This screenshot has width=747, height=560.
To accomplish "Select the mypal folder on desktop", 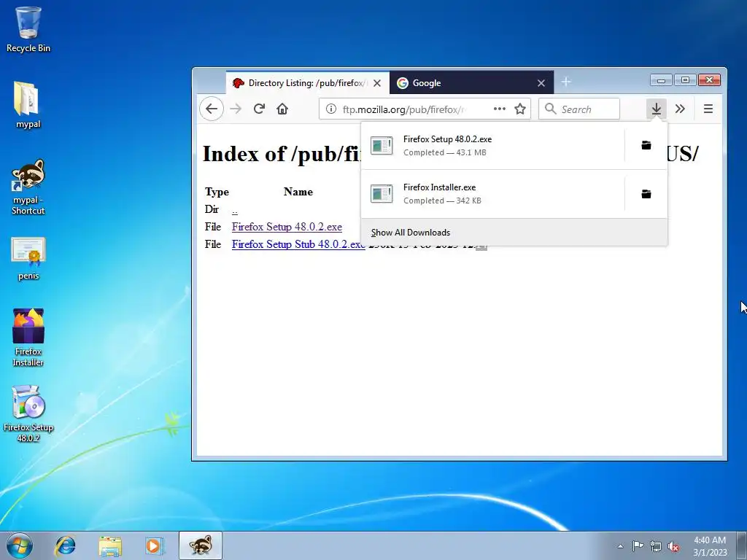I will [28, 105].
